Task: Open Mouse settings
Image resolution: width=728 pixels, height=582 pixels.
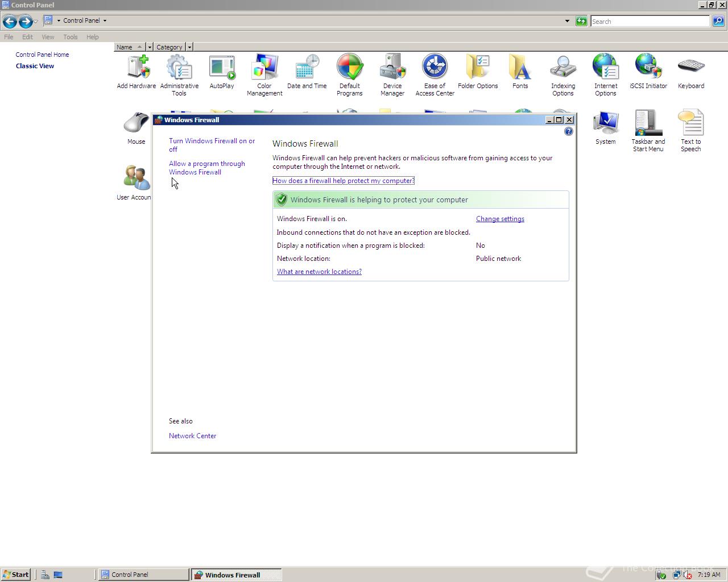Action: pos(136,128)
